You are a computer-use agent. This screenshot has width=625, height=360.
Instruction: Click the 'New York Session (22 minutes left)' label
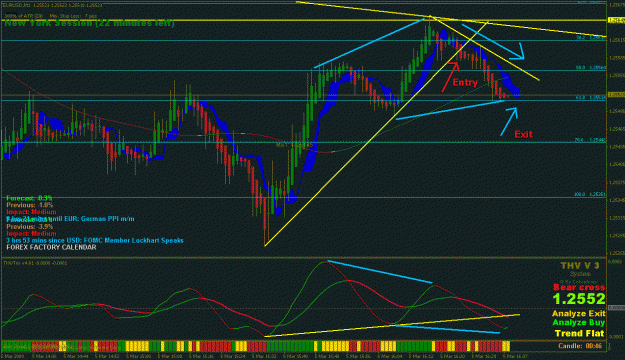coord(89,24)
